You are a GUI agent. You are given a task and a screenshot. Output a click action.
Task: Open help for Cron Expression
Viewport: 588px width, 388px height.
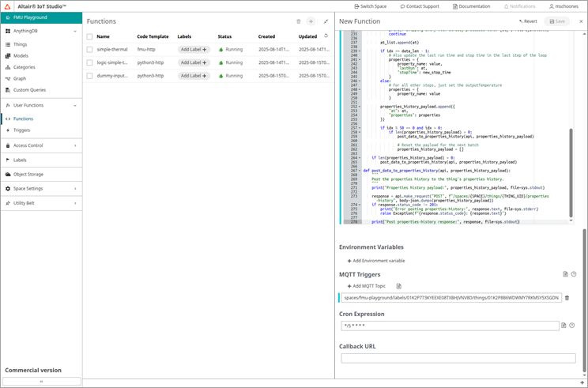point(572,326)
